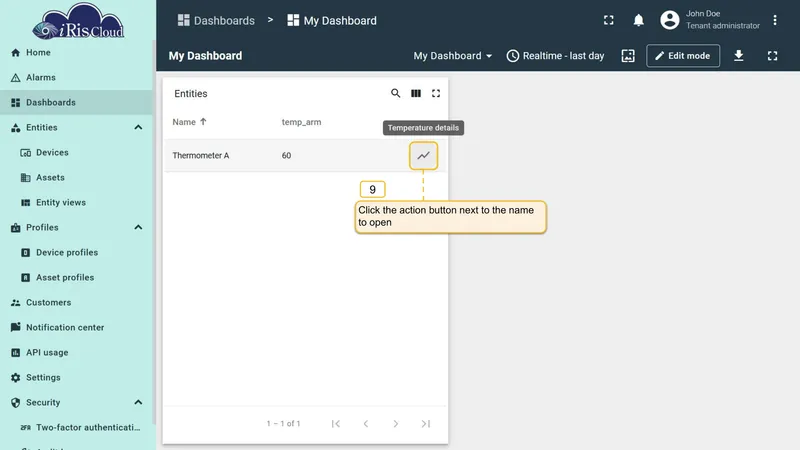Open Asset profiles page
This screenshot has height=450, width=800.
(x=77, y=278)
